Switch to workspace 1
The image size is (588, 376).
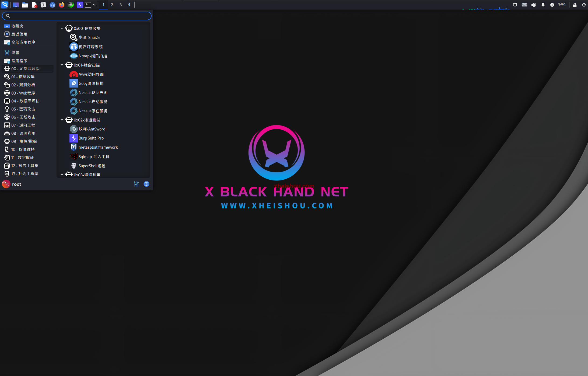coord(103,5)
